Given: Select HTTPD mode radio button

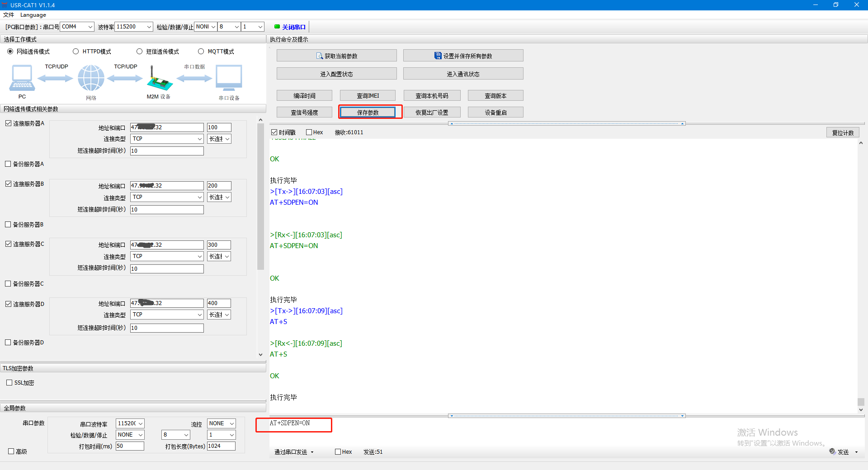Looking at the screenshot, I should tap(76, 52).
